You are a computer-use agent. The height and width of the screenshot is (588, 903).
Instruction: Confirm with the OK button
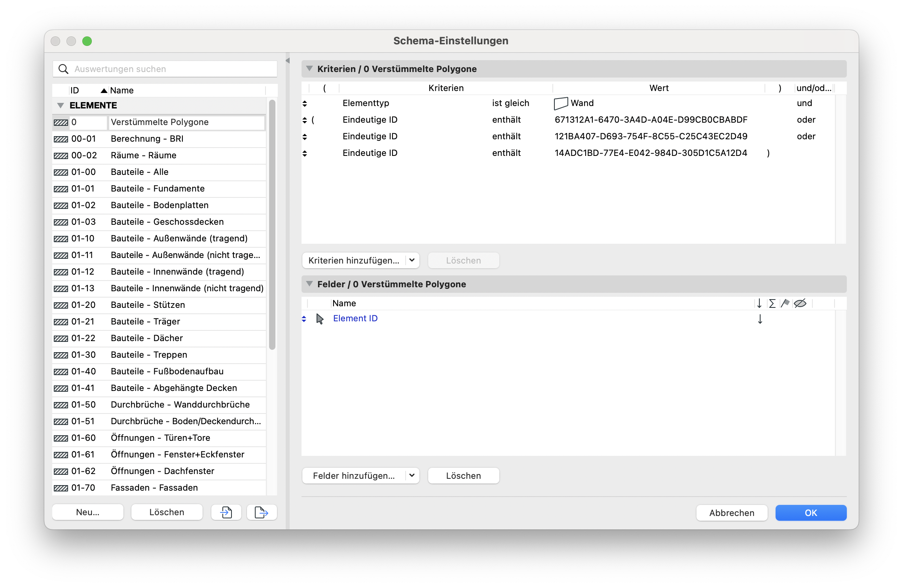pos(811,513)
